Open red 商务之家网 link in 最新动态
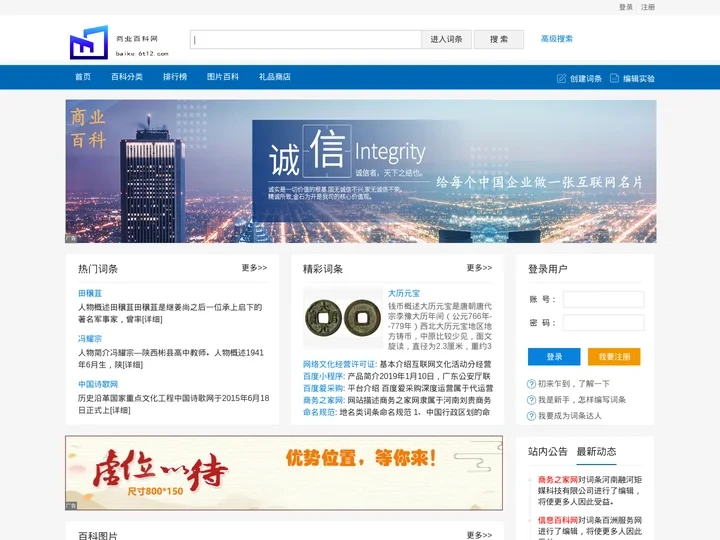The image size is (720, 540). pos(558,479)
